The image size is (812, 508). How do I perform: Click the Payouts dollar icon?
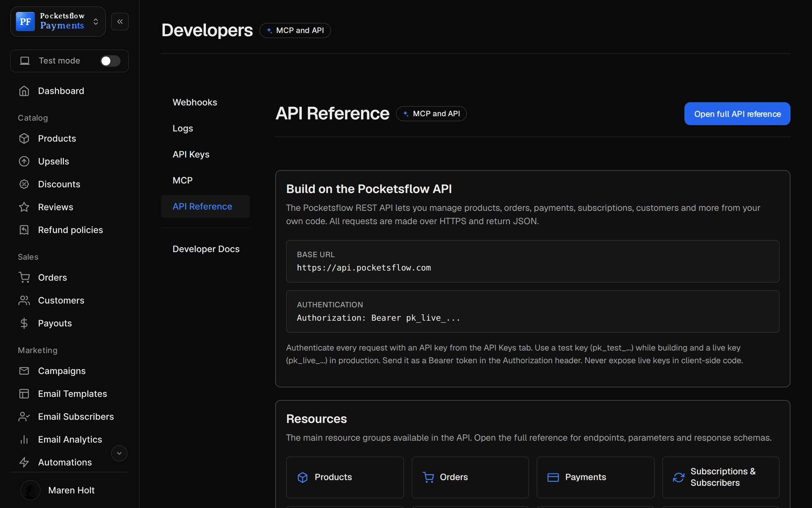point(24,323)
